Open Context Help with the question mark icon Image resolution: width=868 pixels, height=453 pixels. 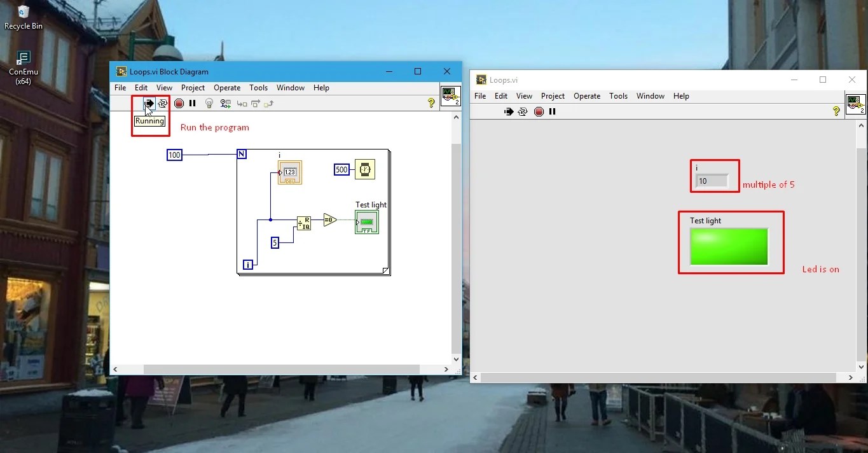(x=431, y=103)
